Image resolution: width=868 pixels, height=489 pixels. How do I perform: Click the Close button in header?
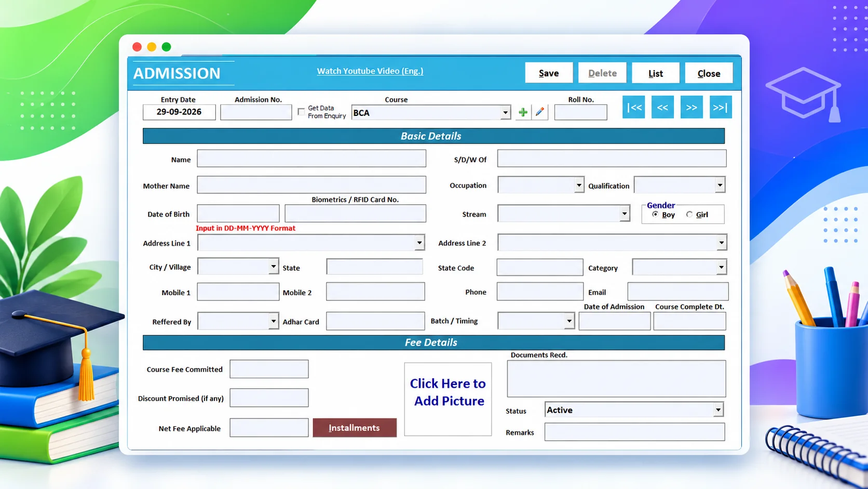point(709,73)
